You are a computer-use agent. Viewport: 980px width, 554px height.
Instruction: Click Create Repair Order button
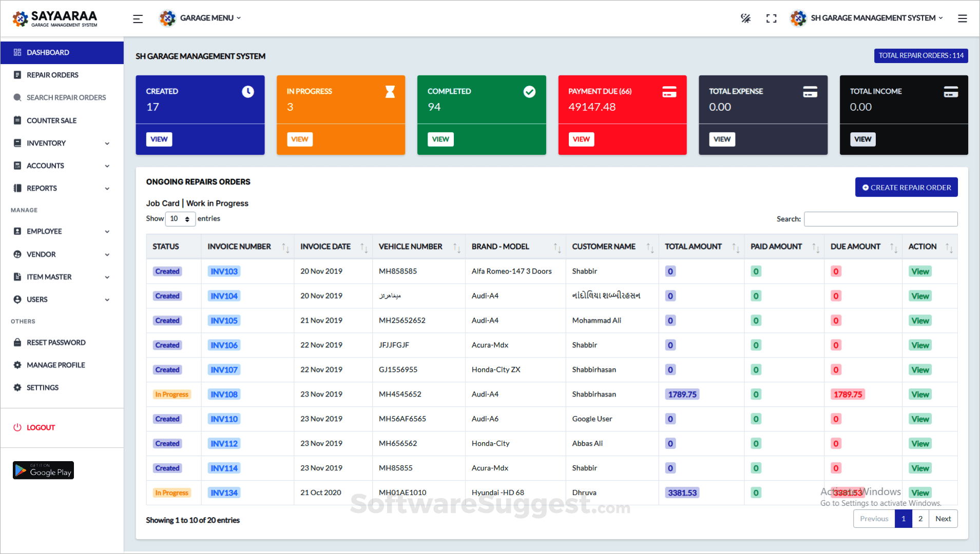(x=906, y=188)
